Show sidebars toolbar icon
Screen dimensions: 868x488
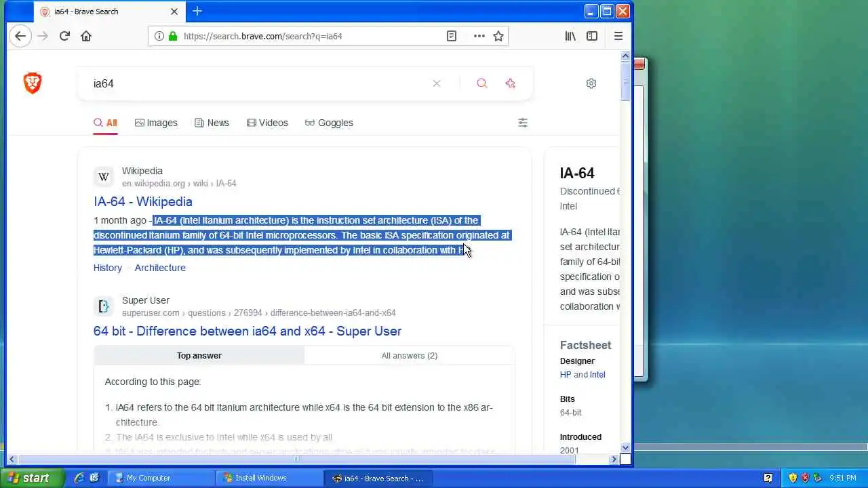[x=592, y=36]
